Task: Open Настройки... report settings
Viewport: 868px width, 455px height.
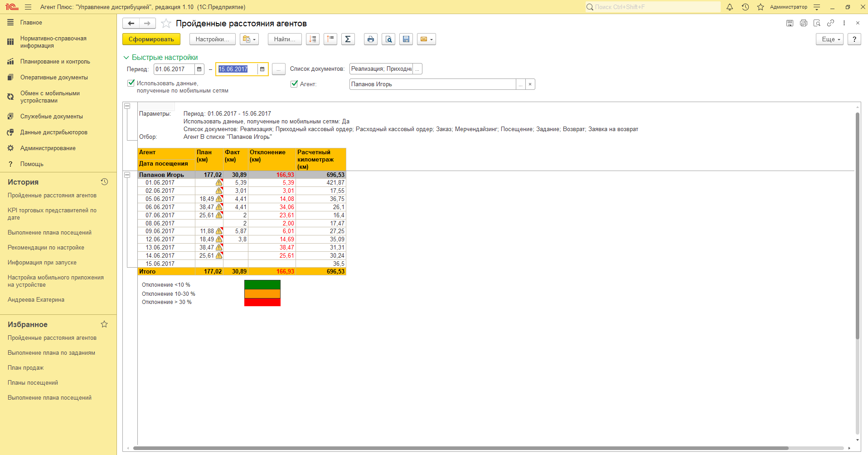Action: click(212, 39)
